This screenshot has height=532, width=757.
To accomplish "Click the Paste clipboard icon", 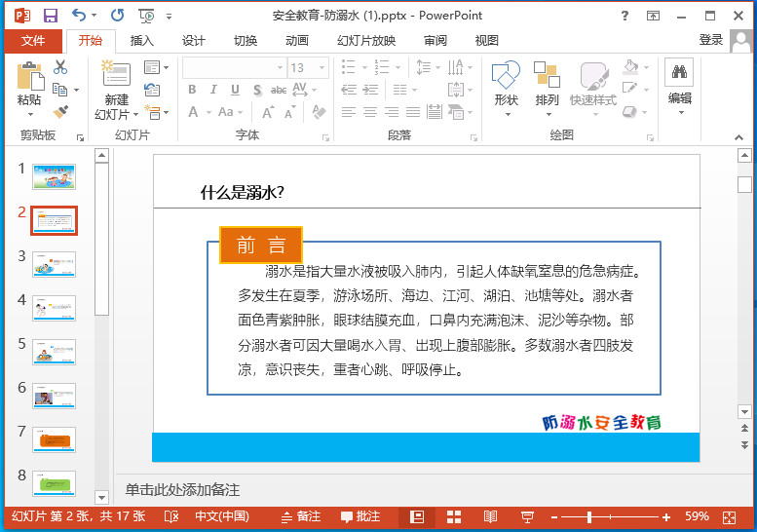I will pyautogui.click(x=30, y=77).
